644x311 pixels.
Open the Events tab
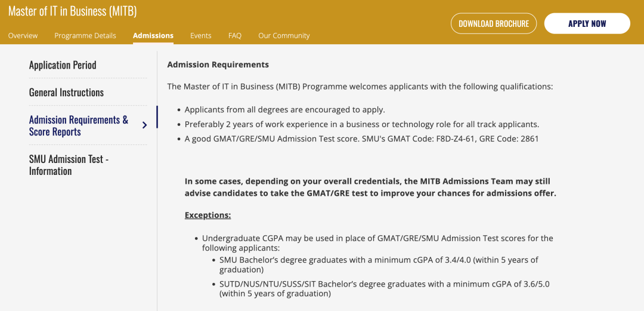coord(201,36)
